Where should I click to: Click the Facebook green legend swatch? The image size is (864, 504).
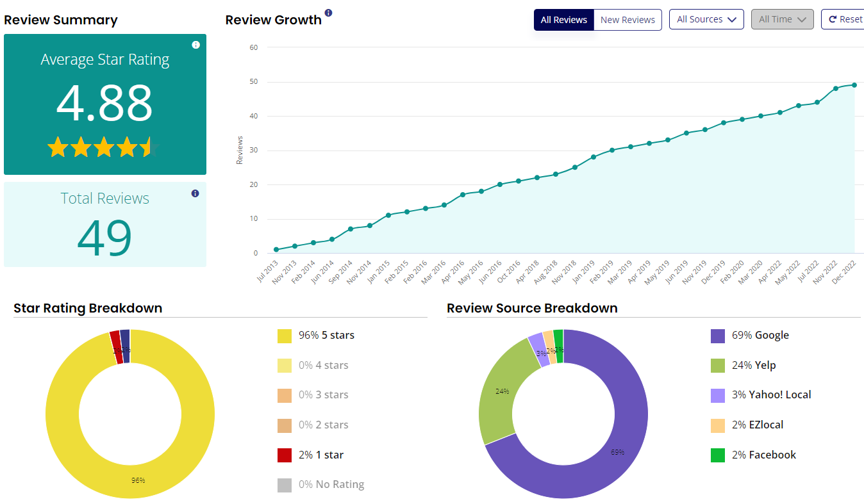[x=718, y=455]
